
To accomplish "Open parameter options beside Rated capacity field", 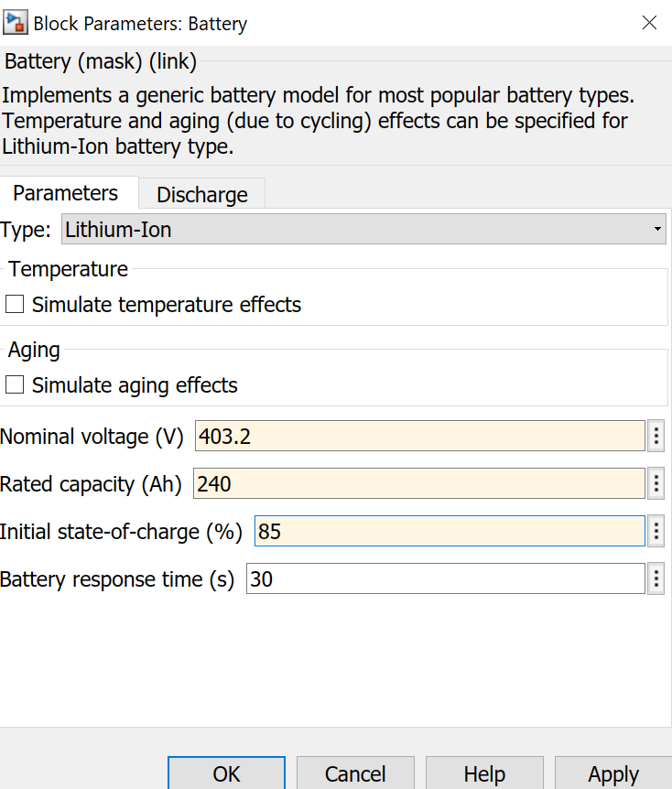I will pos(656,483).
